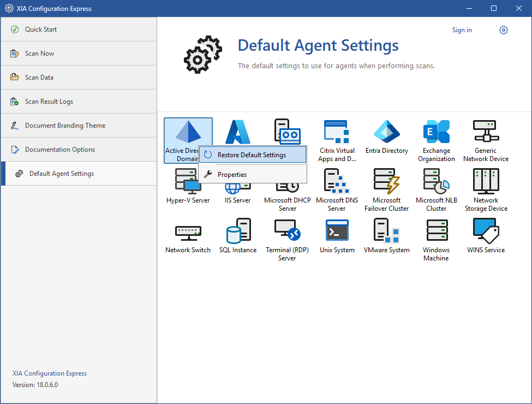532x404 pixels.
Task: Select the Network Storage Device icon
Action: 486,182
